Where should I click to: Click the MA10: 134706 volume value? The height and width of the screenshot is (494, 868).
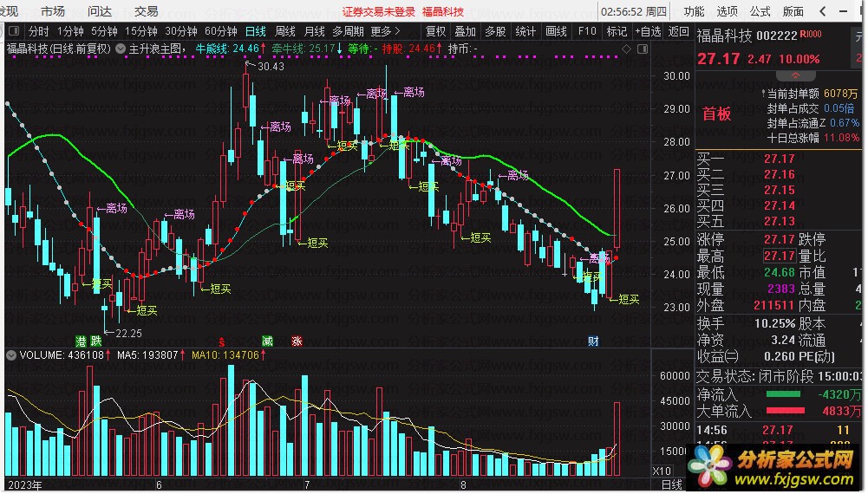(229, 355)
